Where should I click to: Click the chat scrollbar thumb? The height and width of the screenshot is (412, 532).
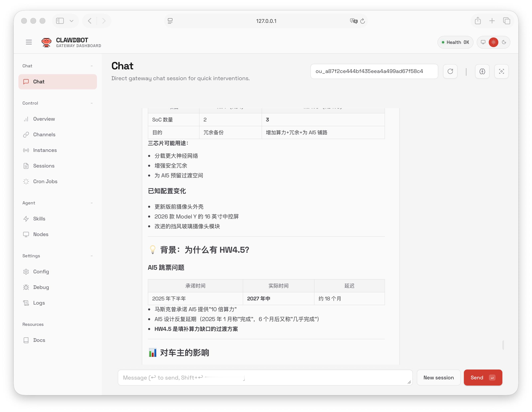503,345
